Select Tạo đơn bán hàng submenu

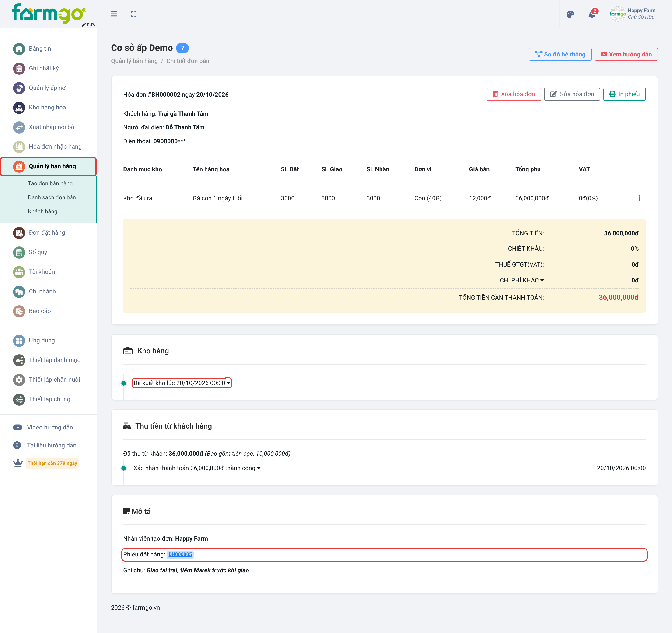click(50, 183)
